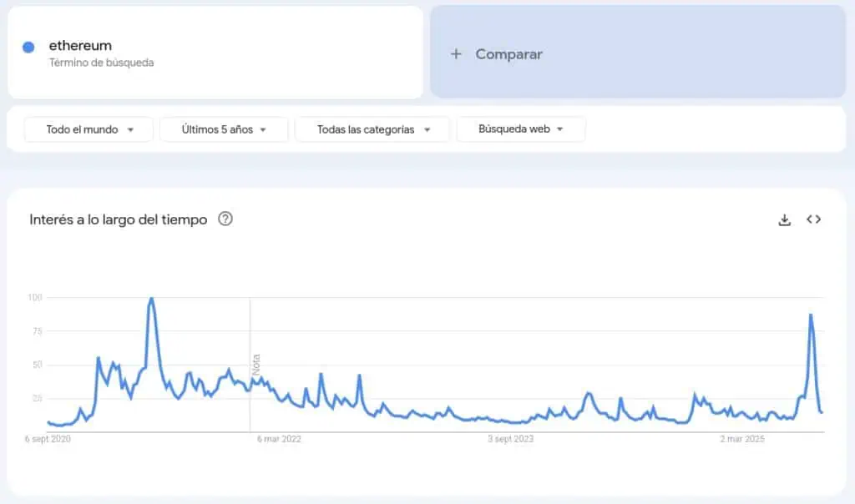The width and height of the screenshot is (855, 504).
Task: Click the Nota marker on the chart
Action: (256, 364)
